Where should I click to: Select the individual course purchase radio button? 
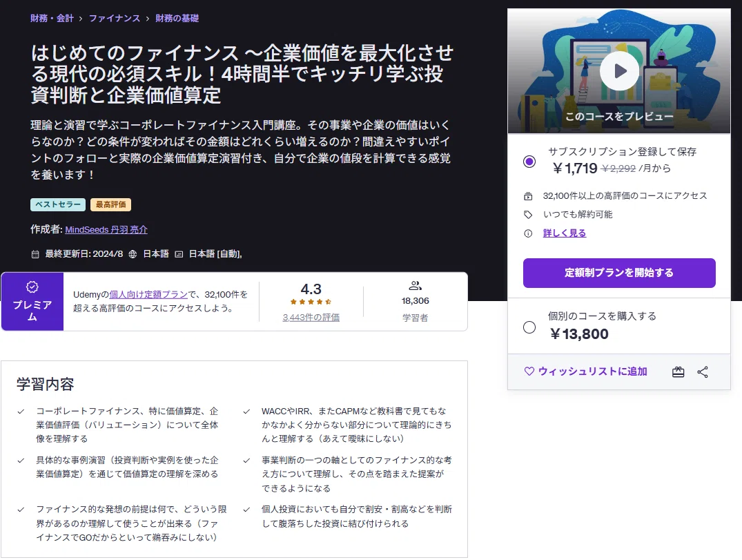529,327
